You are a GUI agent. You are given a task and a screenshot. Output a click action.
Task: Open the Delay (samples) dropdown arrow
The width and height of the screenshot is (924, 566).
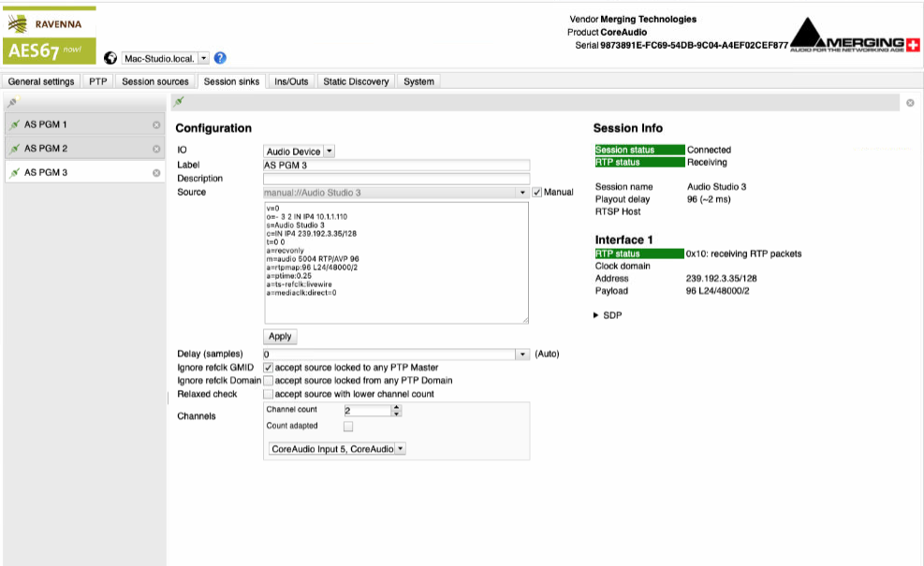point(522,355)
